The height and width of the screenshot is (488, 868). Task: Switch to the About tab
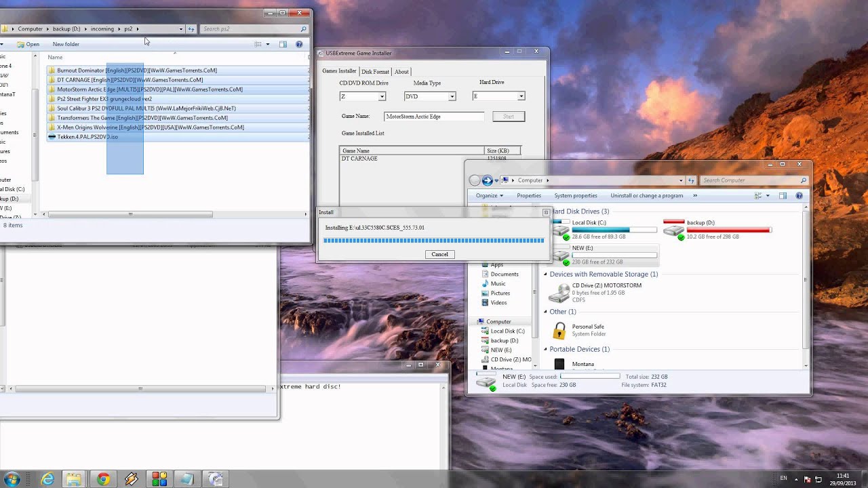pos(401,71)
